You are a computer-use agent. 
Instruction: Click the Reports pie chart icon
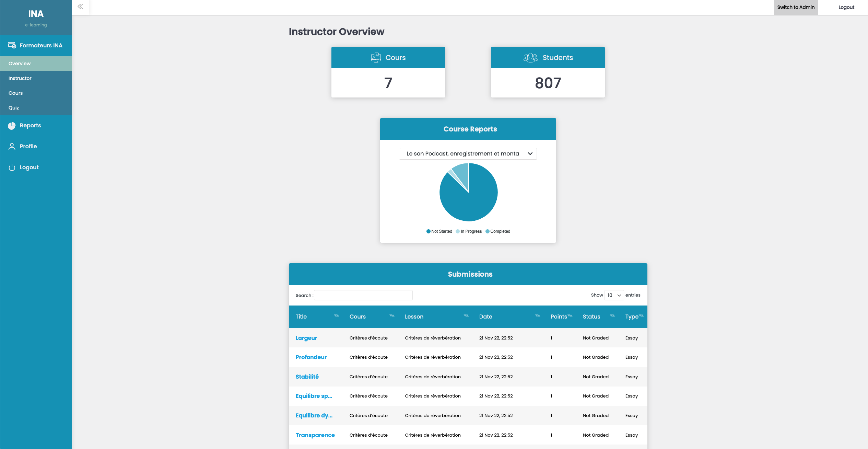click(12, 126)
